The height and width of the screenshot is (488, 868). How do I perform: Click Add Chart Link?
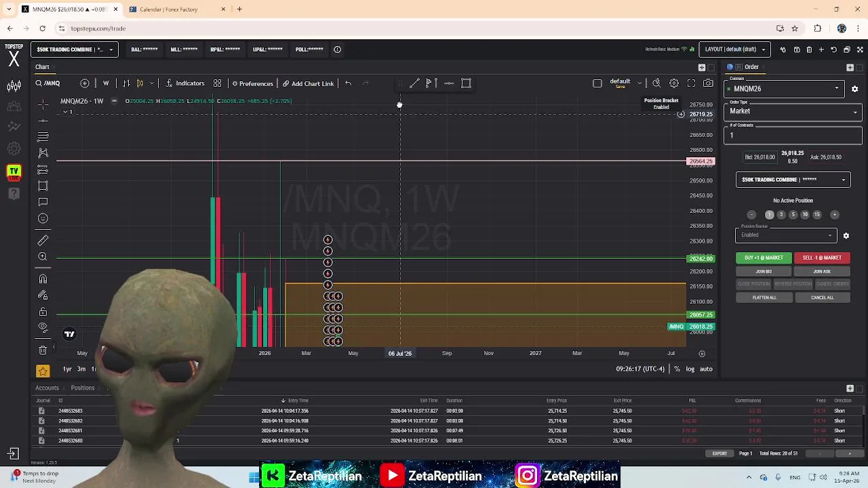click(308, 83)
